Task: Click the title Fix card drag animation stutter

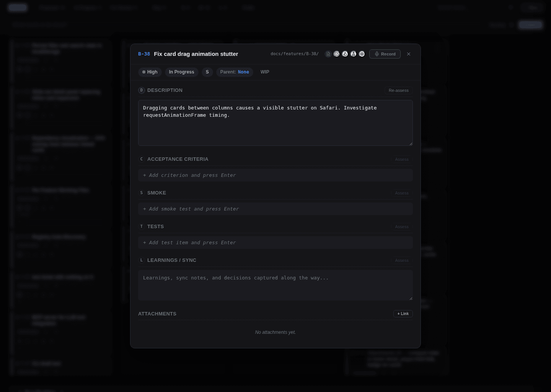Action: tap(196, 54)
